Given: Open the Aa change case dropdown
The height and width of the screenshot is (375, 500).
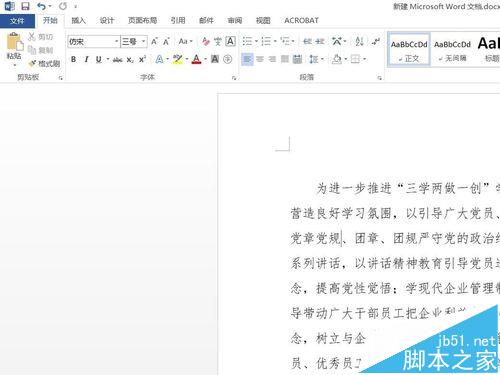Looking at the screenshot, I should click(x=185, y=42).
